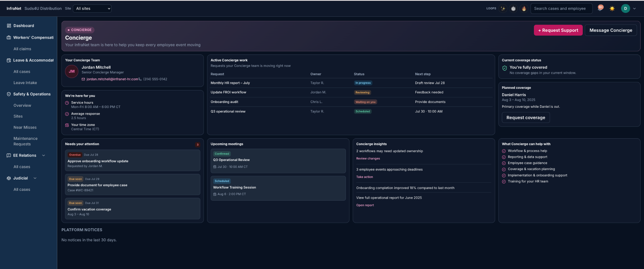Screen dimensions: 644x269
Task: Open Approve onboarding workflow update card
Action: click(132, 160)
